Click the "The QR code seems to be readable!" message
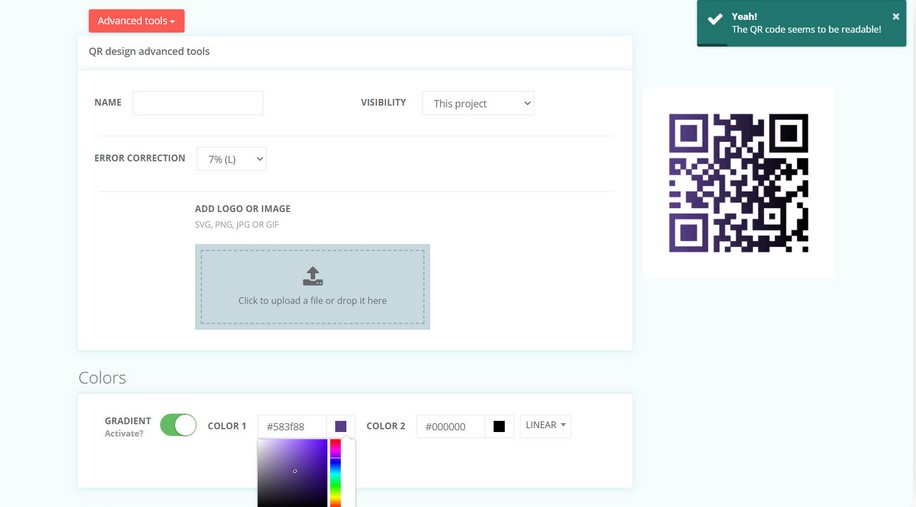 pyautogui.click(x=806, y=30)
